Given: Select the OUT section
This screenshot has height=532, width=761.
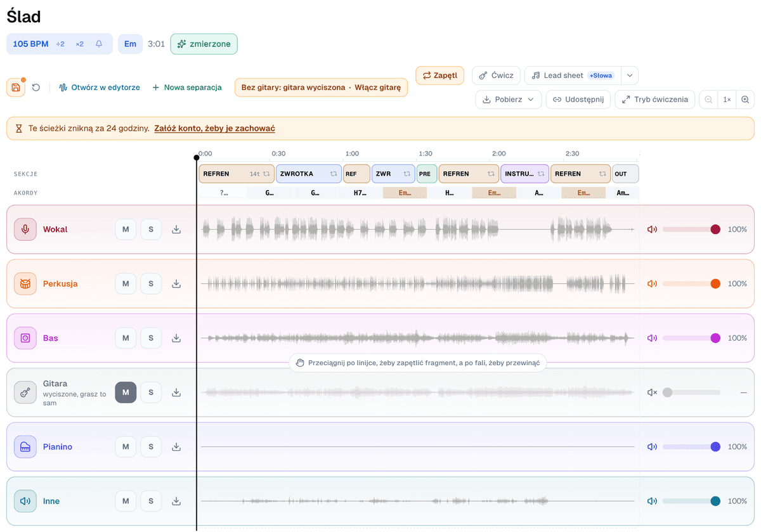Looking at the screenshot, I should point(625,174).
